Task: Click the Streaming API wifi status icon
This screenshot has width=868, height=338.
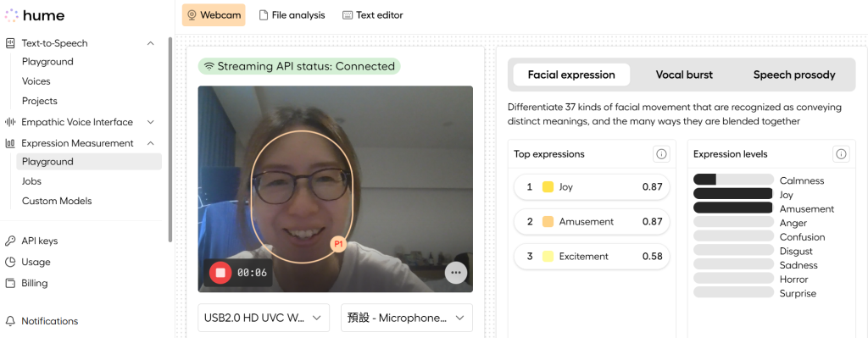Action: (x=209, y=66)
